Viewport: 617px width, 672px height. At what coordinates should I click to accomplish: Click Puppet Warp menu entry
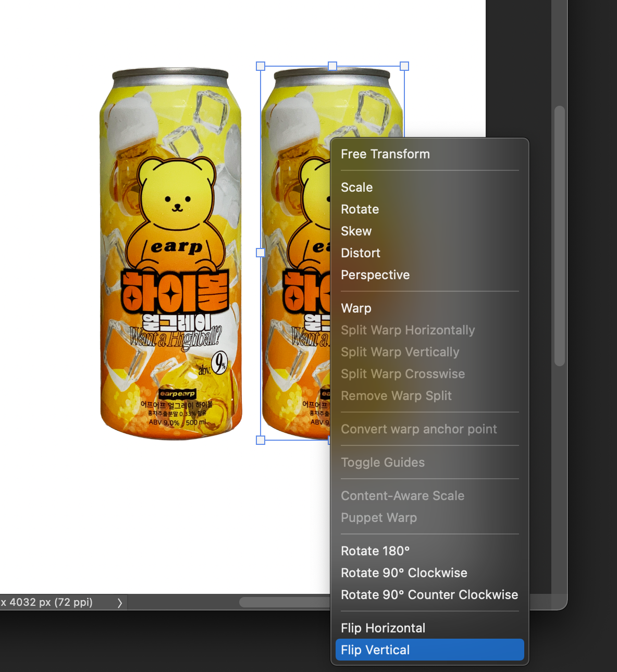(x=429, y=518)
